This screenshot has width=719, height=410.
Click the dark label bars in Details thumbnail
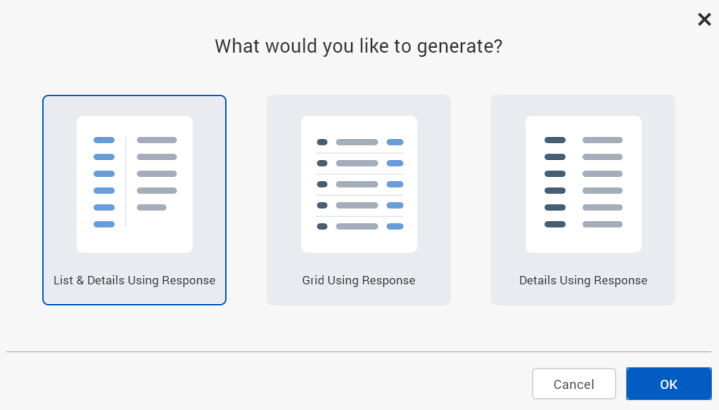coord(555,182)
